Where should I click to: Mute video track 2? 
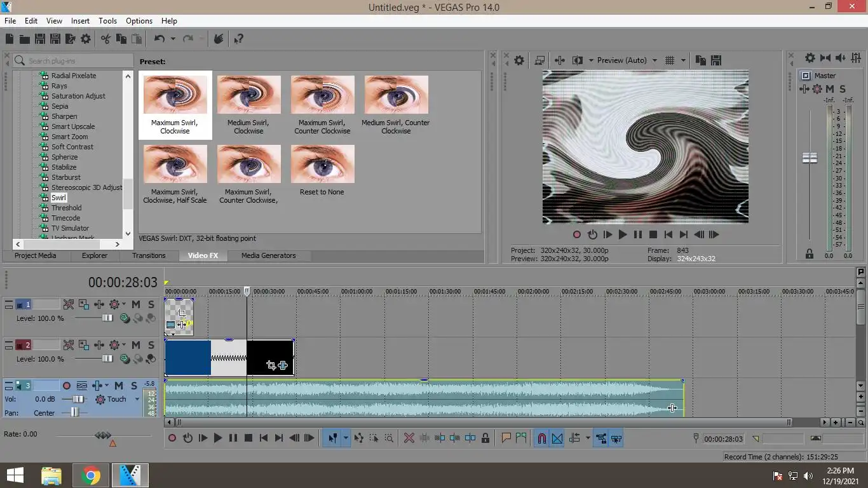tap(135, 345)
